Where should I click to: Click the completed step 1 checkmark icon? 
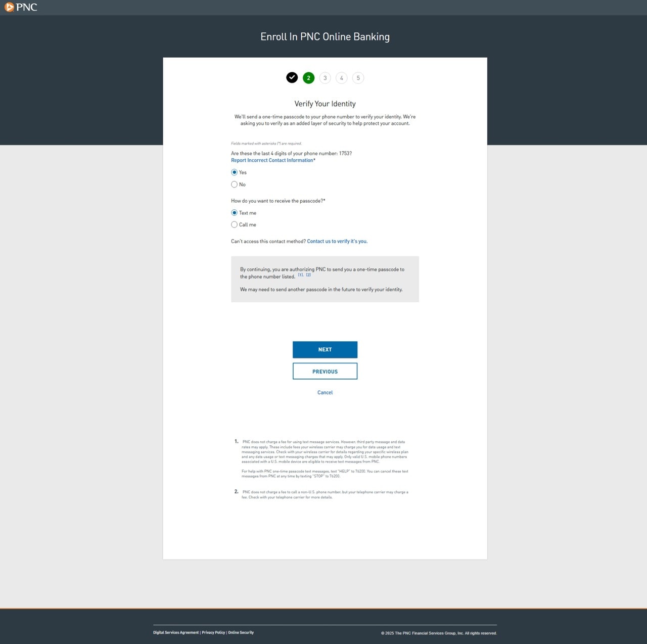click(x=292, y=77)
